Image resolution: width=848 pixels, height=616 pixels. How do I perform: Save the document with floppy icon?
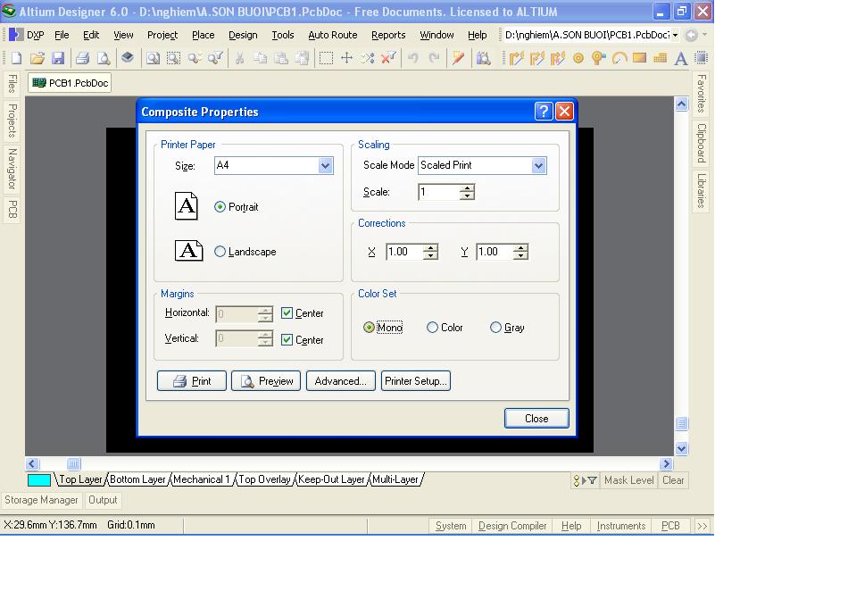(x=58, y=58)
